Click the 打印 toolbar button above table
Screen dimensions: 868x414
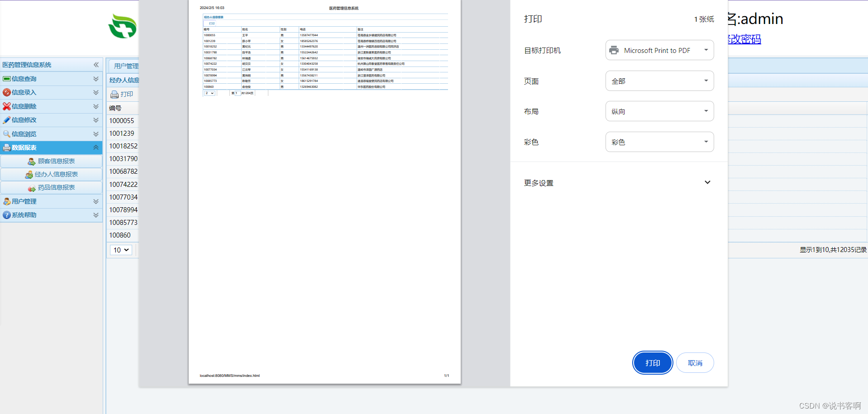tap(122, 94)
